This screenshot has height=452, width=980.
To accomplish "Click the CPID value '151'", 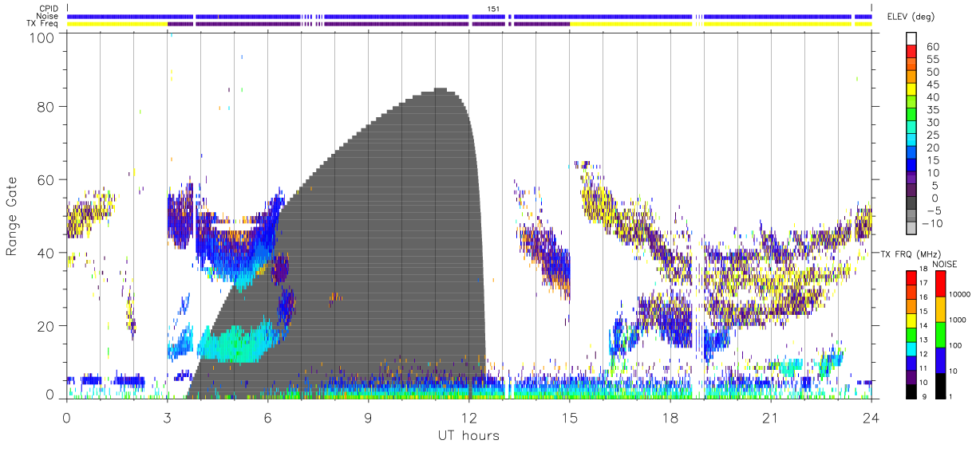I will point(493,8).
